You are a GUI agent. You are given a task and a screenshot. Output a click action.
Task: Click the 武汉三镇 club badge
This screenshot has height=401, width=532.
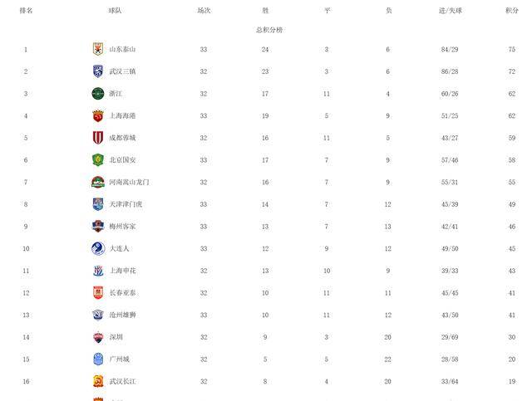click(x=97, y=71)
